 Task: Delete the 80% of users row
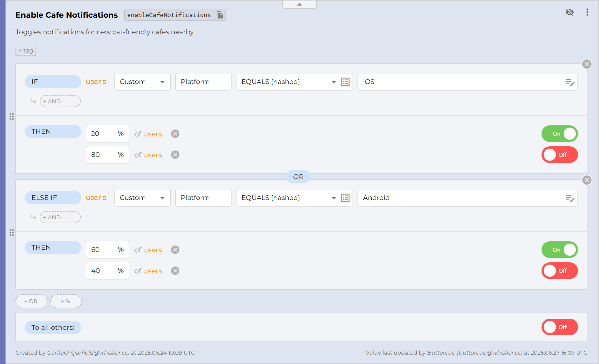coord(175,155)
